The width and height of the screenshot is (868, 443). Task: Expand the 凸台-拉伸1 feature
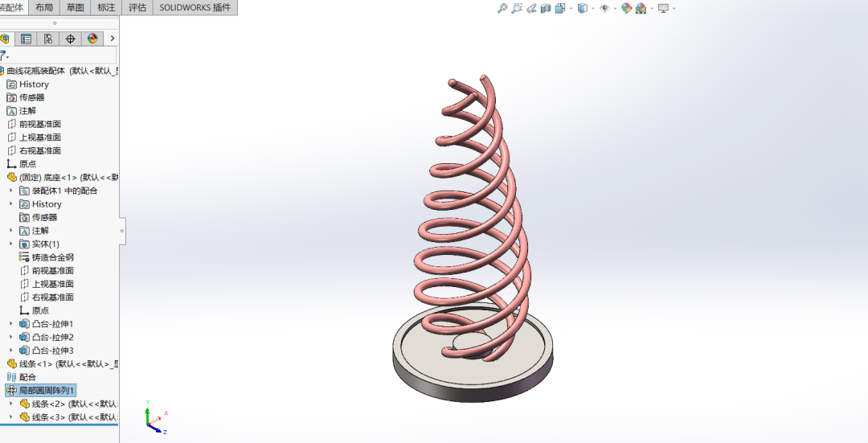pos(10,323)
